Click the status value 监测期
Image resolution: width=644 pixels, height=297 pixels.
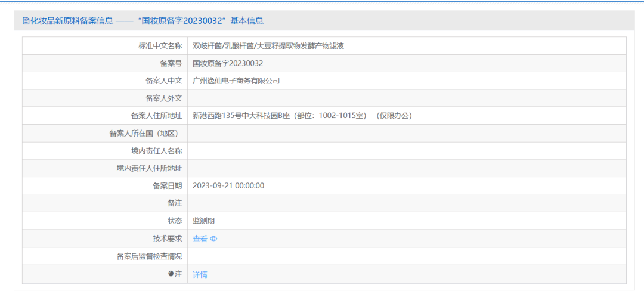(x=203, y=221)
